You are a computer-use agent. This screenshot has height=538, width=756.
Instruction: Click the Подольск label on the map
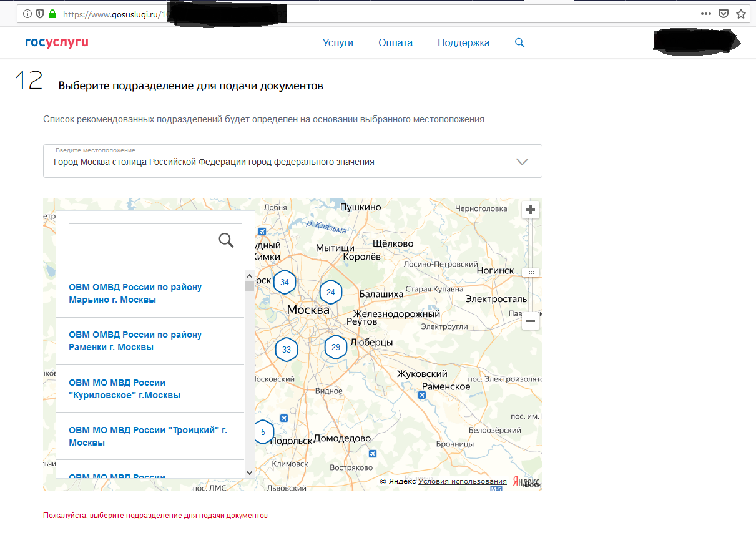coord(292,441)
